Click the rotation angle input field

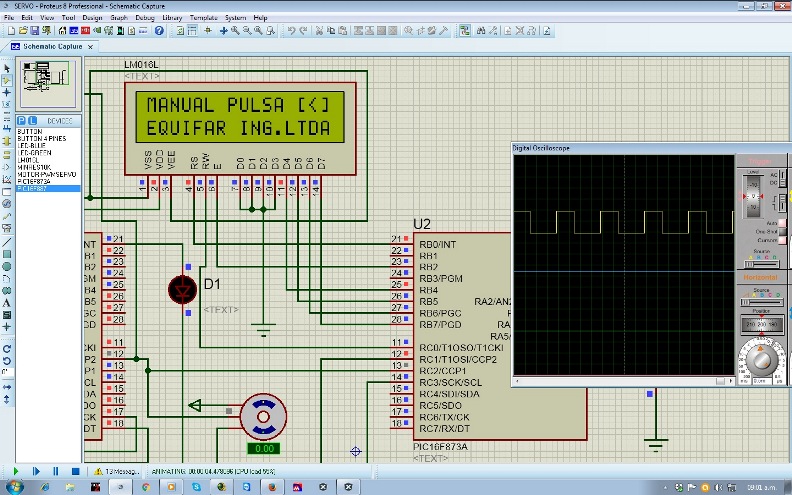pos(7,372)
